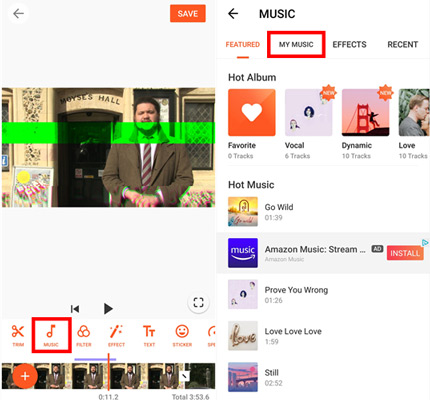Click the transition icon between clips

point(184,376)
